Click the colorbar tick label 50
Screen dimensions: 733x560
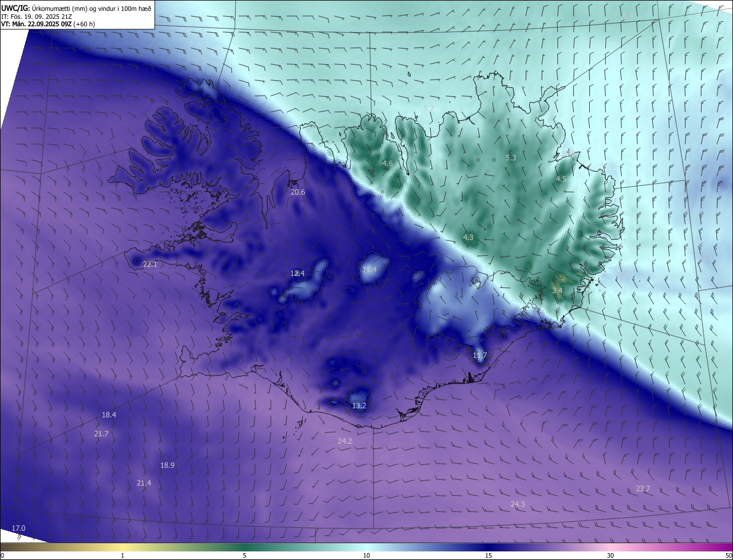(728, 555)
